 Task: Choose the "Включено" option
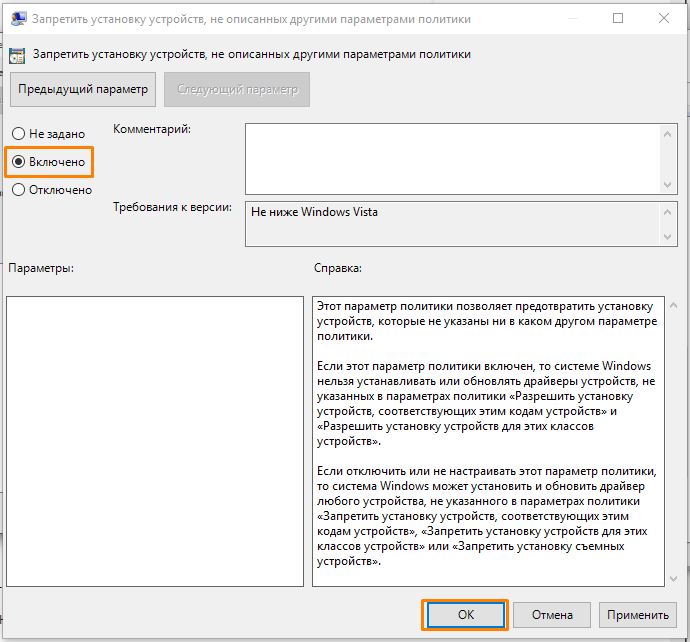(x=18, y=162)
